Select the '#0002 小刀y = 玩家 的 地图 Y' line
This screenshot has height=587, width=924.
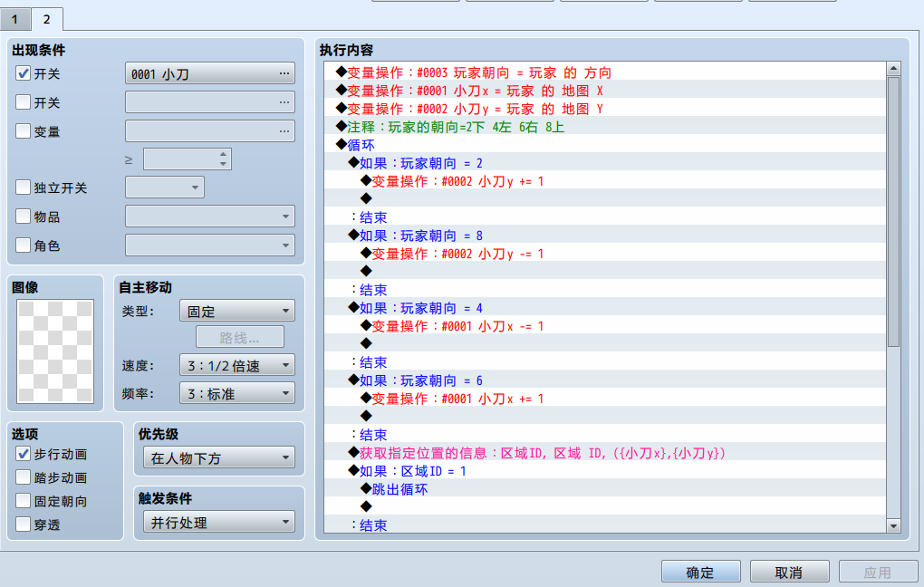(x=604, y=109)
